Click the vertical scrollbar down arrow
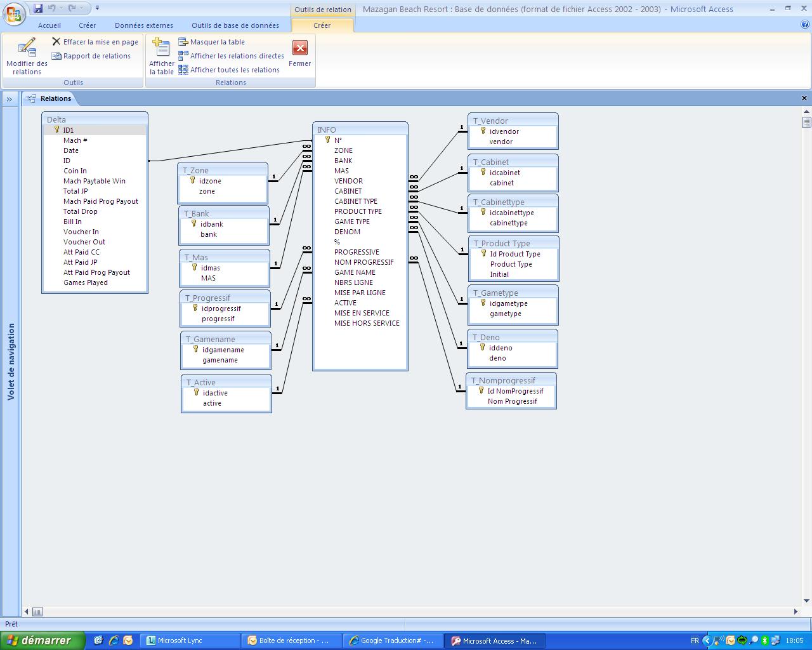812x650 pixels. [806, 600]
